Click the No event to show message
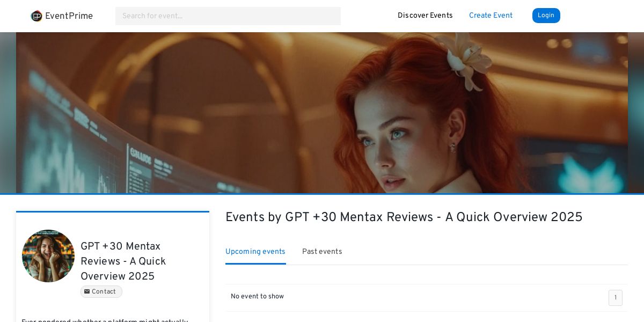This screenshot has width=644, height=322. 257,297
